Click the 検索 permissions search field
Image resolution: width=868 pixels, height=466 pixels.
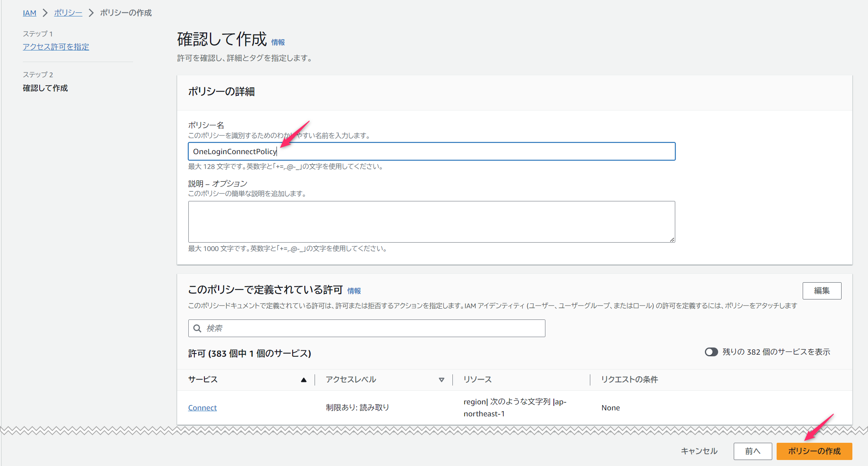tap(367, 328)
